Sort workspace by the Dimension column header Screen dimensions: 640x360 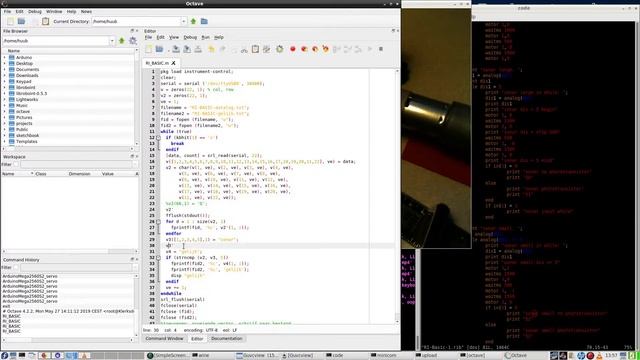point(79,174)
